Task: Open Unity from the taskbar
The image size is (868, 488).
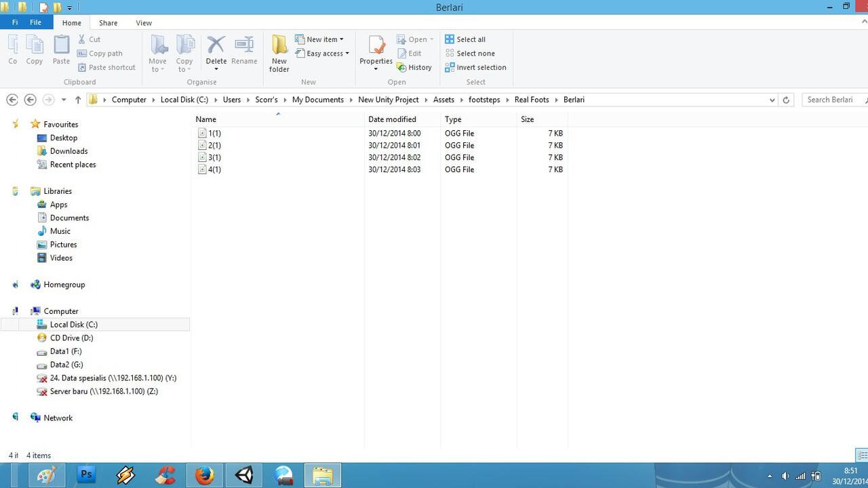Action: [244, 475]
